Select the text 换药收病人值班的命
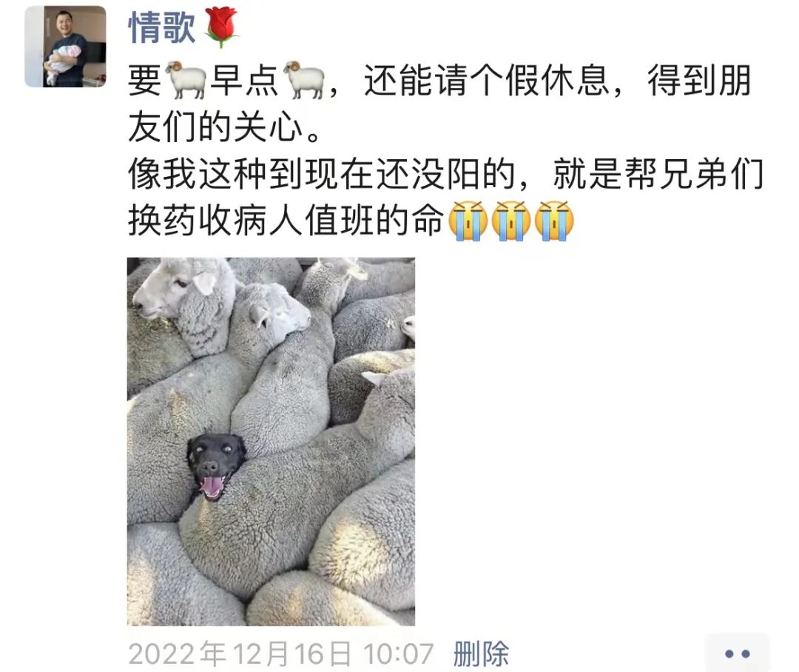This screenshot has height=672, width=799. coord(286,221)
